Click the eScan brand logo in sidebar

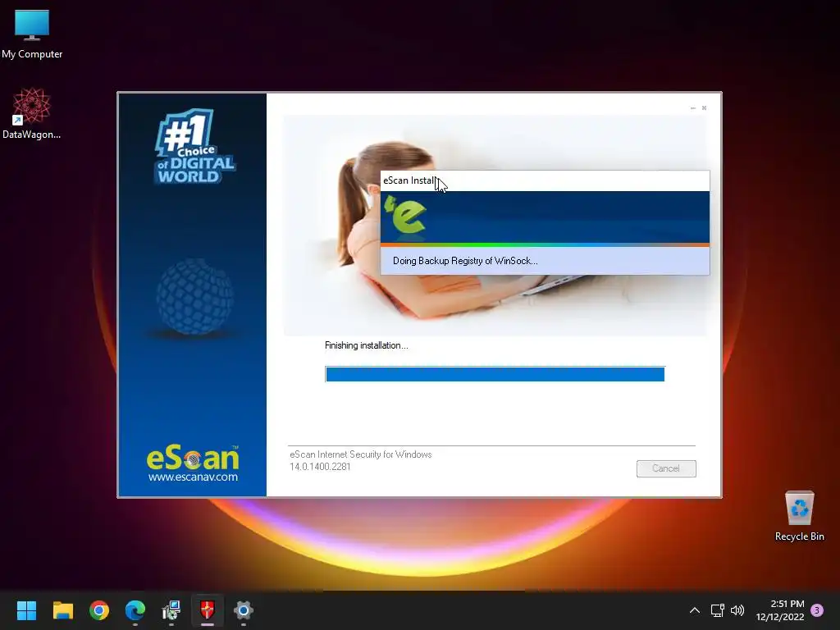193,458
